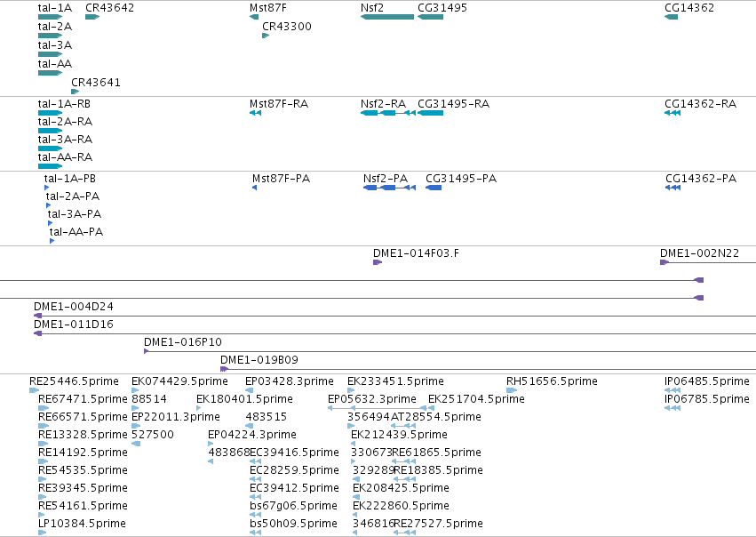
Task: Select the EP05632.3prime EST label
Action: [371, 399]
